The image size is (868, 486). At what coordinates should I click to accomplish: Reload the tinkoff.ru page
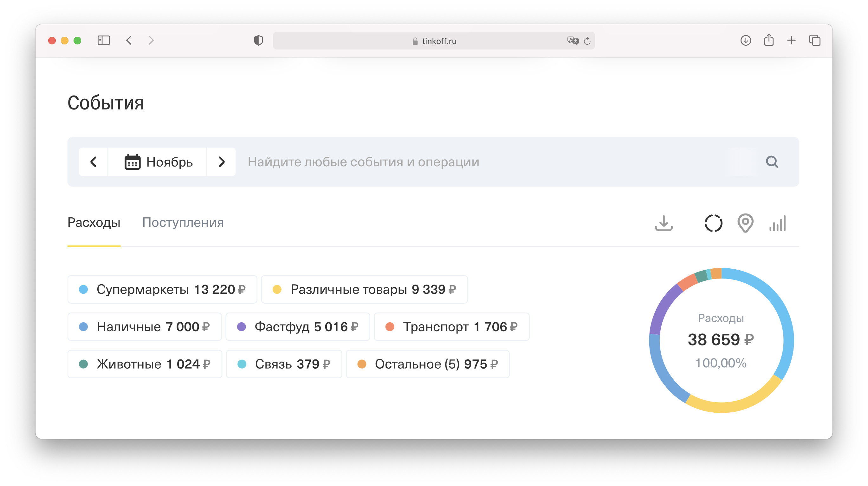(x=587, y=41)
